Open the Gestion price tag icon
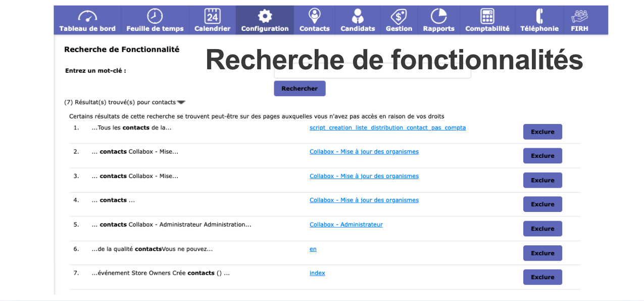 coord(399,16)
